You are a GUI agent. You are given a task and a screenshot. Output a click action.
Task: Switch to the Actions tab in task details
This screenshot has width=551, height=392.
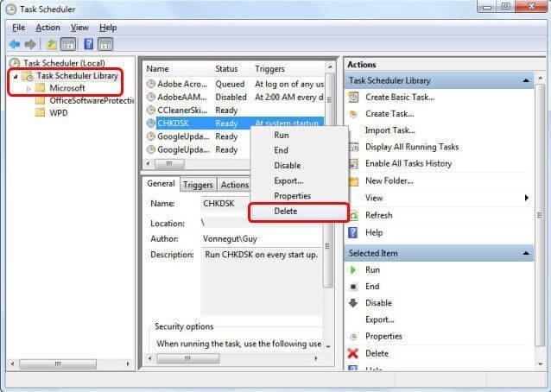tap(234, 185)
